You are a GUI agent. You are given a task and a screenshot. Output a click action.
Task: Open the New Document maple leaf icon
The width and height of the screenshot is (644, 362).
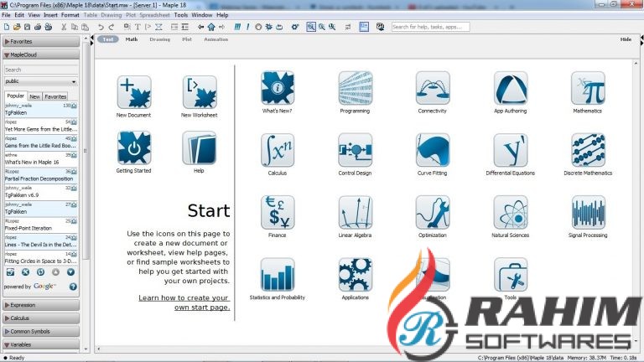pyautogui.click(x=134, y=92)
